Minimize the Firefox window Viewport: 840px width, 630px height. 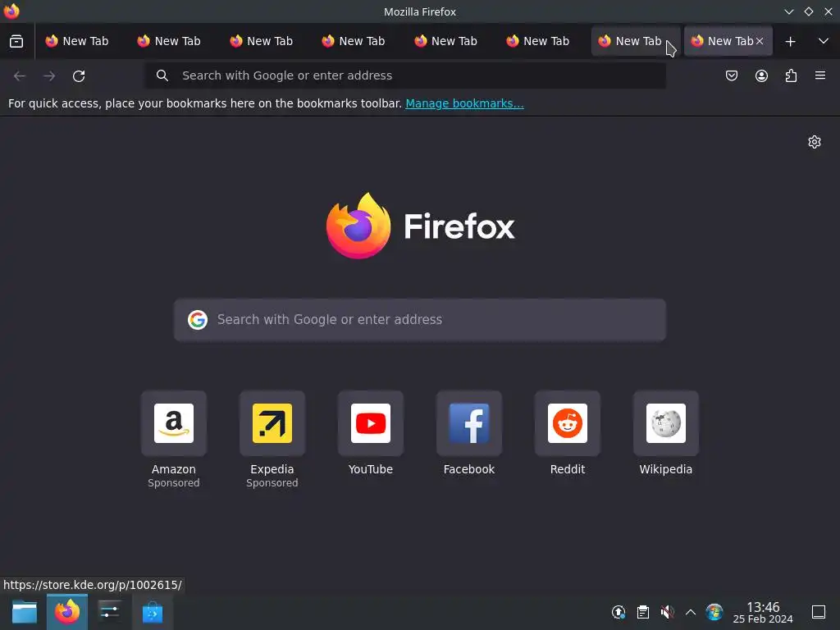[788, 11]
